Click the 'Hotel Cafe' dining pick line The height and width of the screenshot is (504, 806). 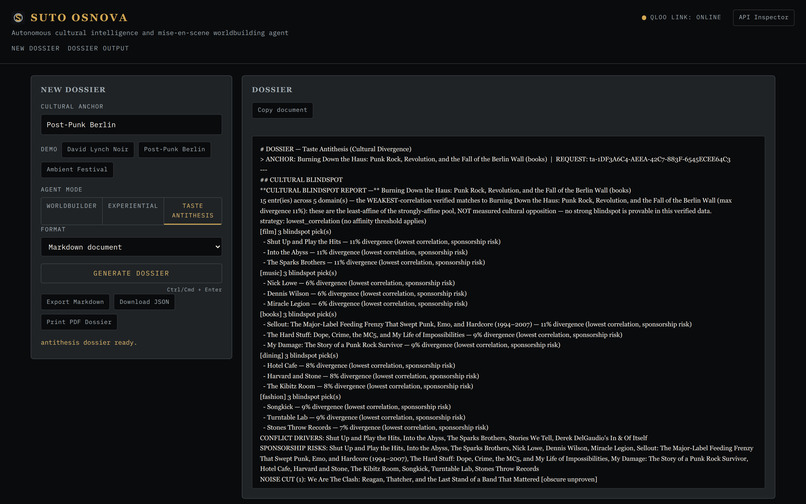360,366
